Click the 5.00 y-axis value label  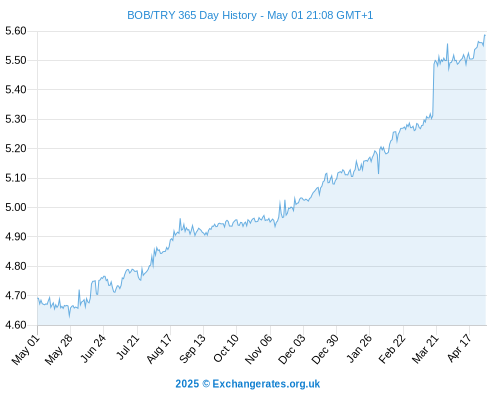tap(16, 207)
